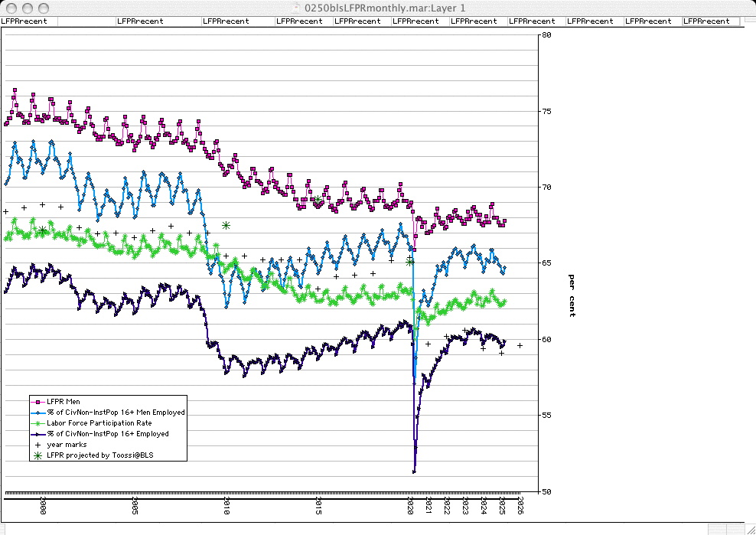Click the 2026 year label on the horizontal axis
This screenshot has width=756, height=535.
(x=520, y=506)
